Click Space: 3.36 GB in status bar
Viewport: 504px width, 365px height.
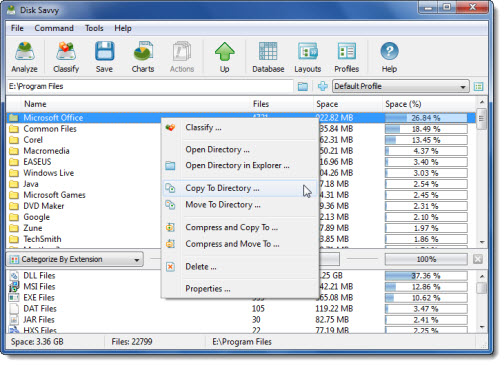click(x=37, y=342)
